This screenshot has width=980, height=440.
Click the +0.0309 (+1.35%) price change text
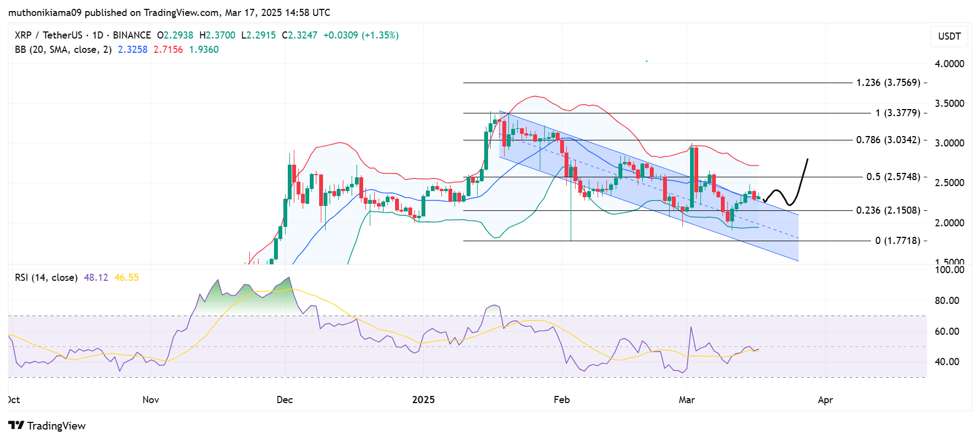point(361,35)
